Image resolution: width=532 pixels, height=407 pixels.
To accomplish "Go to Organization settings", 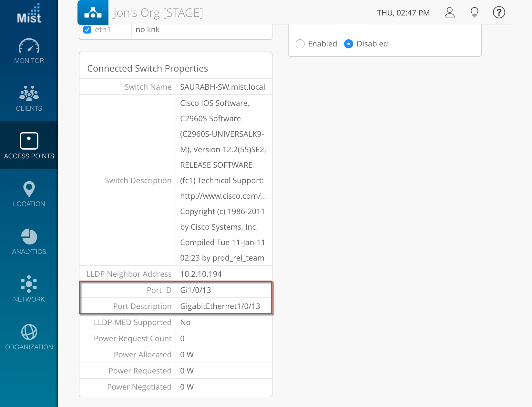I will (x=29, y=337).
